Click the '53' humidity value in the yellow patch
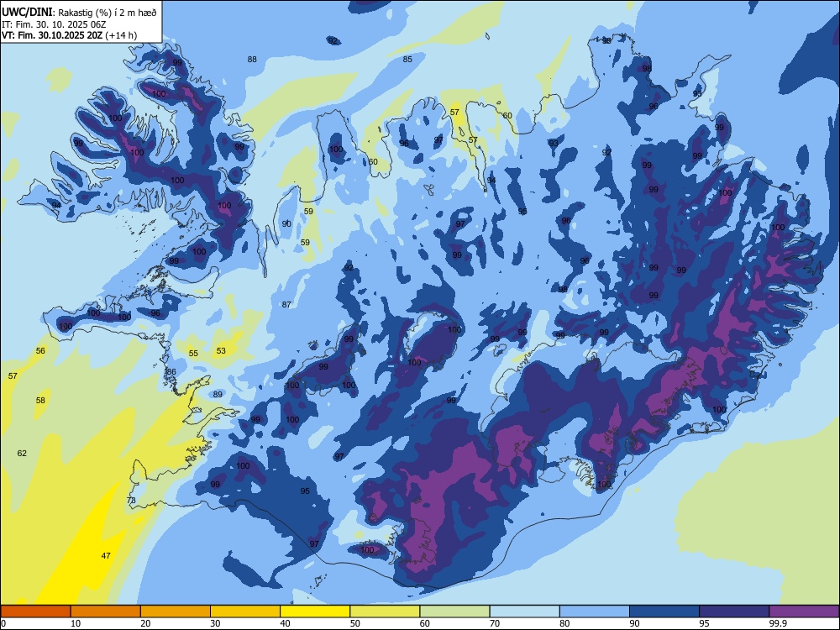The width and height of the screenshot is (840, 630). 221,351
